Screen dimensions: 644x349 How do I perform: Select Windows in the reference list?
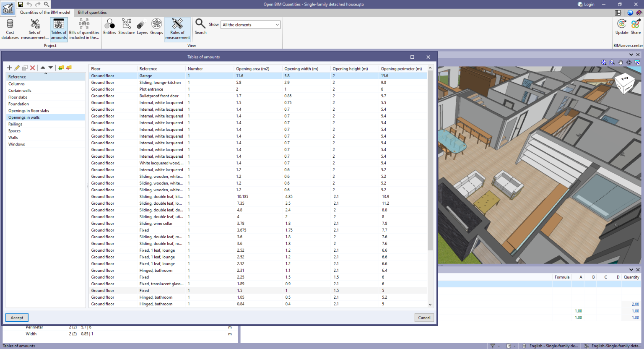(16, 144)
